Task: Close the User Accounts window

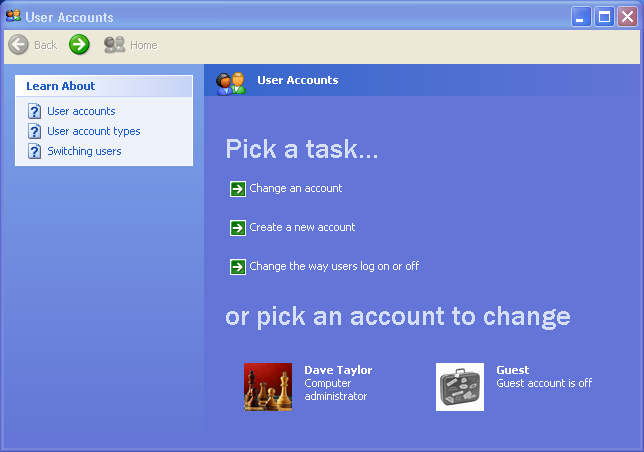Action: coord(627,17)
